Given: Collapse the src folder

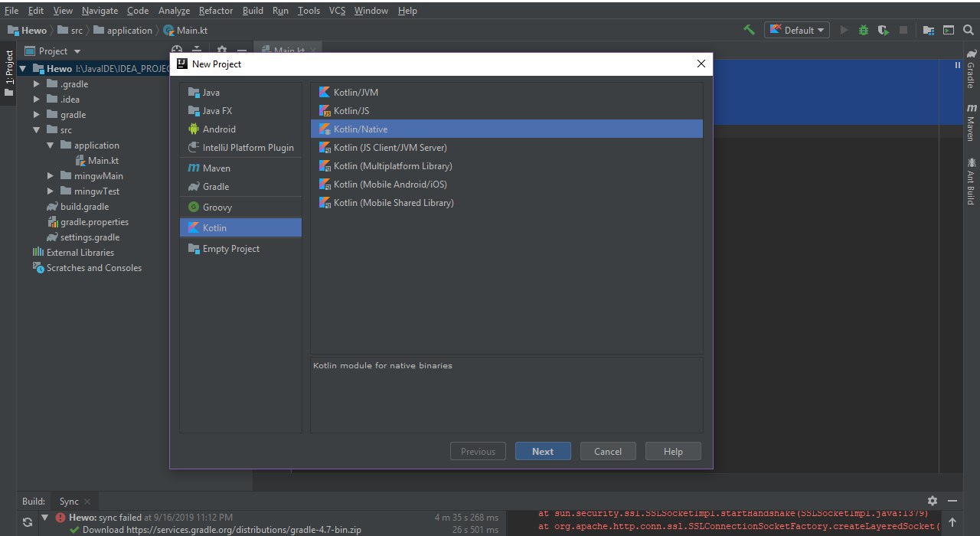Looking at the screenshot, I should (x=36, y=130).
